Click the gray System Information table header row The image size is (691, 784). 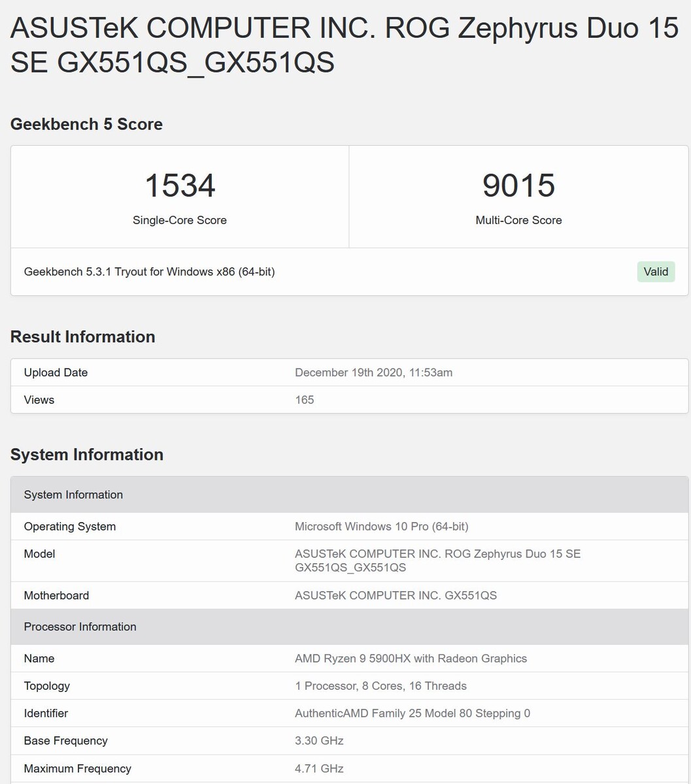point(349,495)
